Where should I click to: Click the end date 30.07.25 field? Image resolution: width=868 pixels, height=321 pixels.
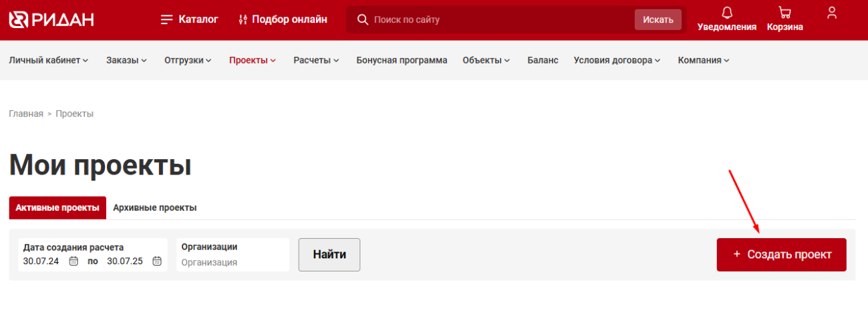coord(125,261)
